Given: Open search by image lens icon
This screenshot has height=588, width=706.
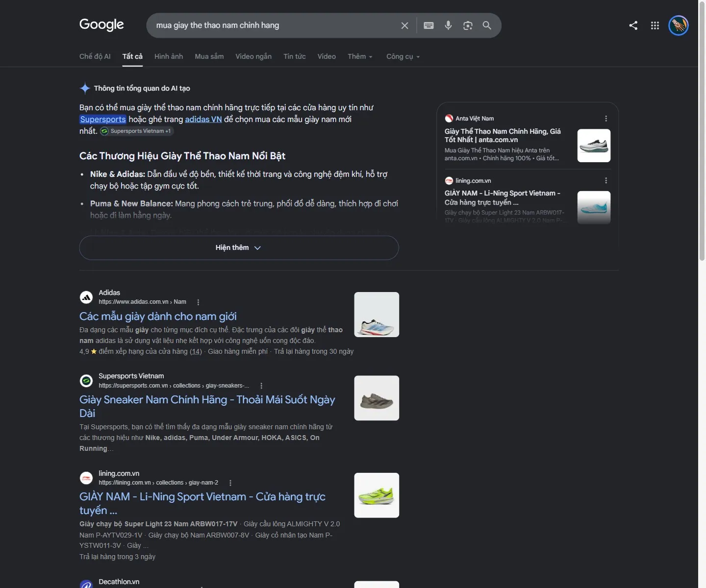Looking at the screenshot, I should tap(468, 25).
